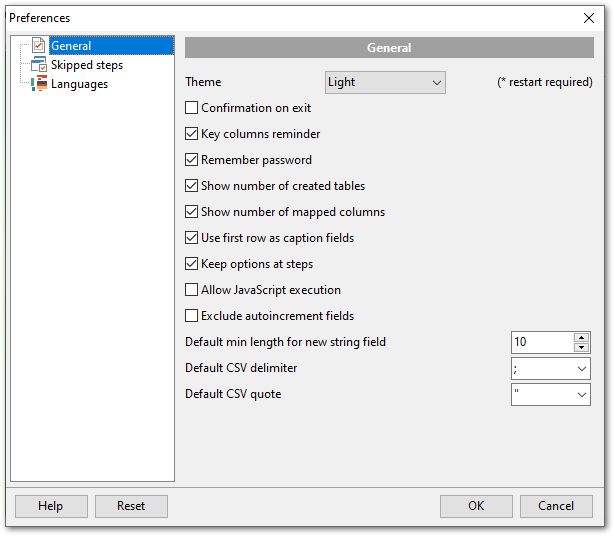The height and width of the screenshot is (536, 614).
Task: Check Exclude autoincrement fields
Action: pyautogui.click(x=192, y=316)
